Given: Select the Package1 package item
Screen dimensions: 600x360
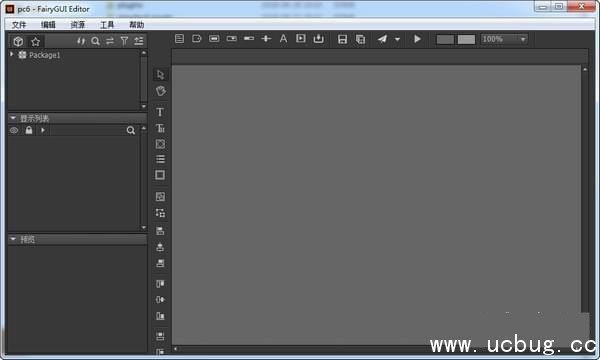Looking at the screenshot, I should tap(44, 55).
